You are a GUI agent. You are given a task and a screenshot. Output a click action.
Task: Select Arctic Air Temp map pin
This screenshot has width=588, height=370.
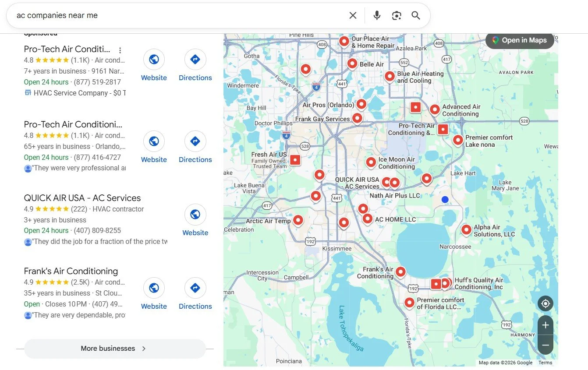point(298,220)
